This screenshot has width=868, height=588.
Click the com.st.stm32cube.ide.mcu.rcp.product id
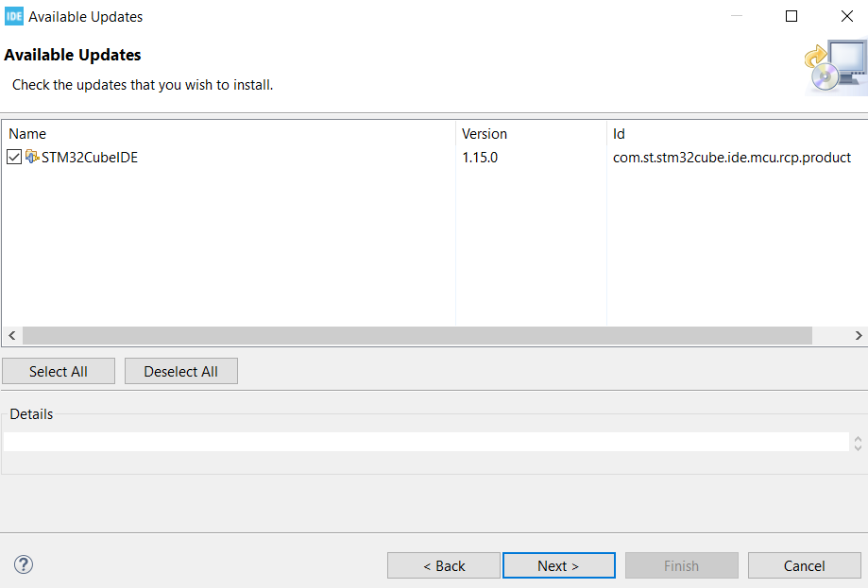[732, 157]
